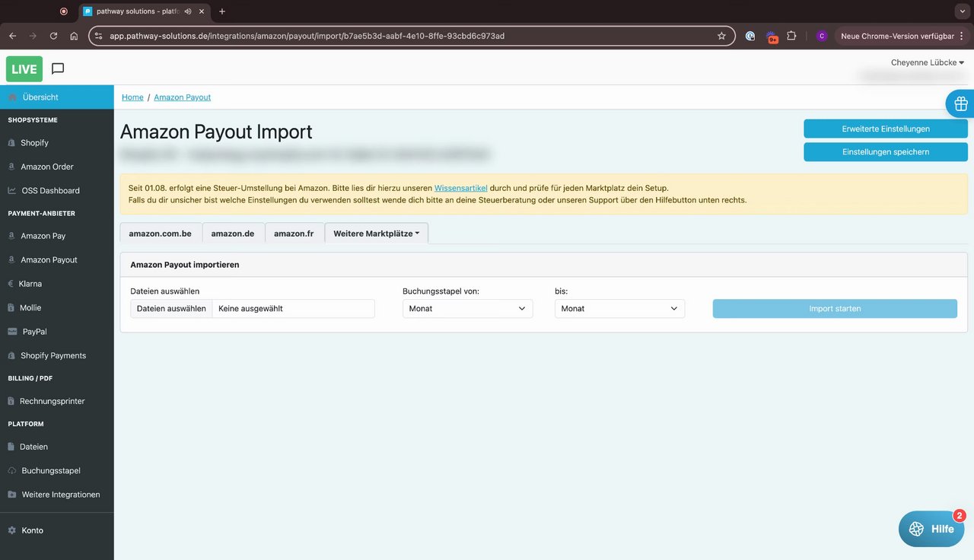Screen dimensions: 974x560
Task: Click the Amazon Order sidebar icon
Action: coord(11,167)
